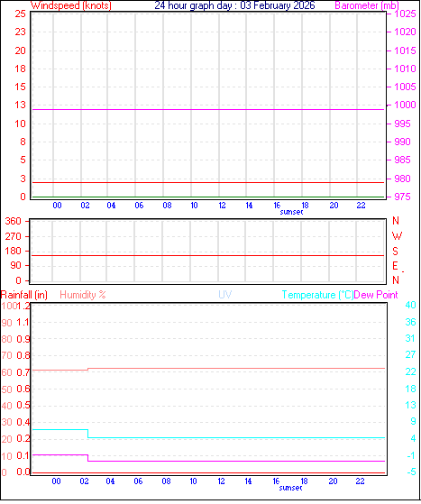Image resolution: width=421 pixels, height=504 pixels.
Task: Click the 'Windspeed (knots)' axis title
Action: [71, 5]
